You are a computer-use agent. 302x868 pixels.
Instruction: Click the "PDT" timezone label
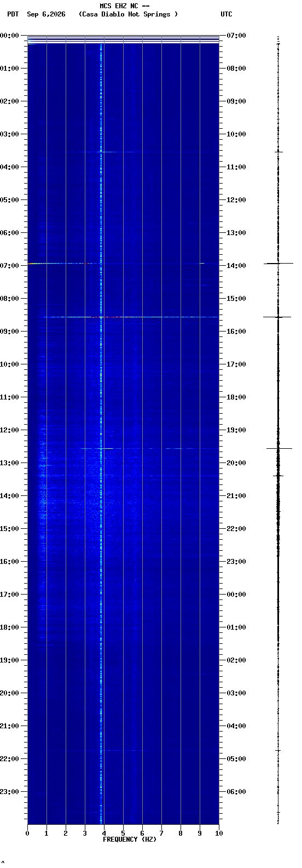coord(13,14)
